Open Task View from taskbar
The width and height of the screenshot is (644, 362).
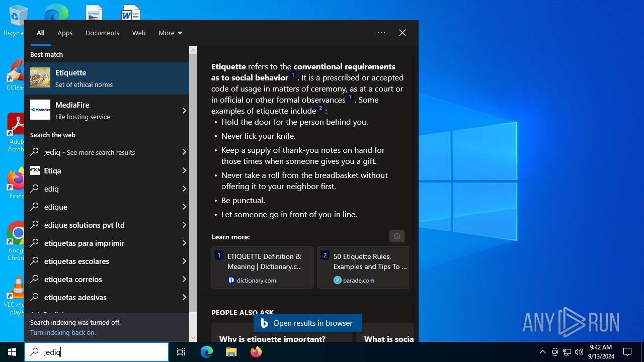point(181,352)
